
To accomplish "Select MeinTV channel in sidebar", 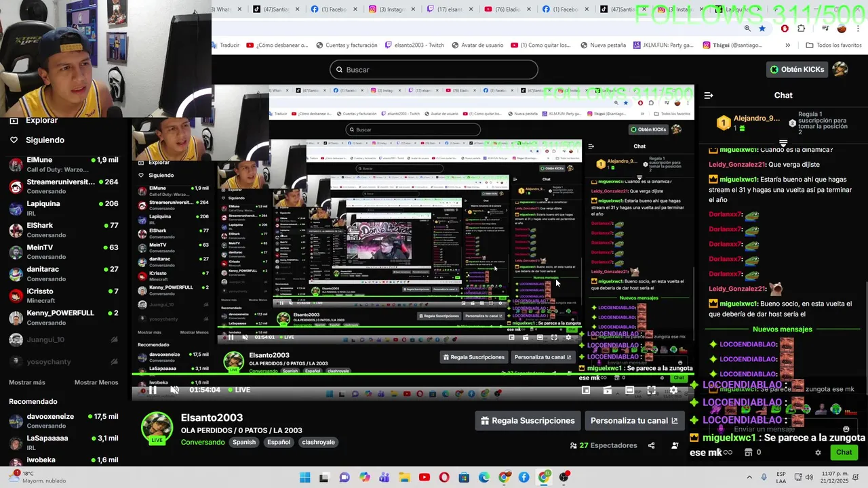I will tap(64, 251).
